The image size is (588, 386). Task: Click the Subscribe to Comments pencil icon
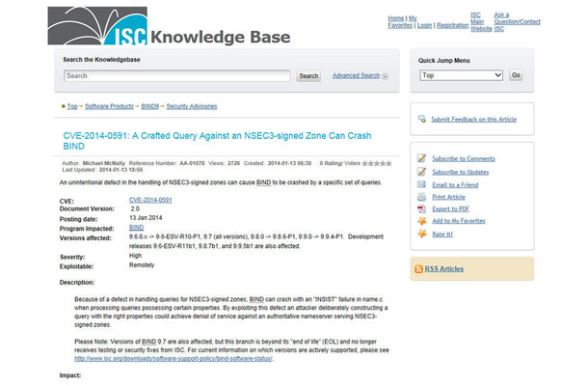422,158
